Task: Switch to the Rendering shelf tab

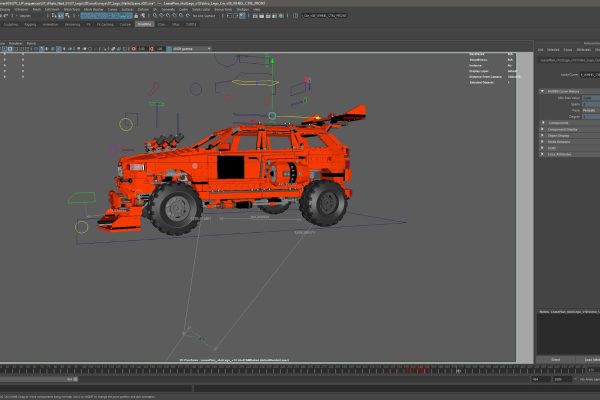Action: coord(72,24)
